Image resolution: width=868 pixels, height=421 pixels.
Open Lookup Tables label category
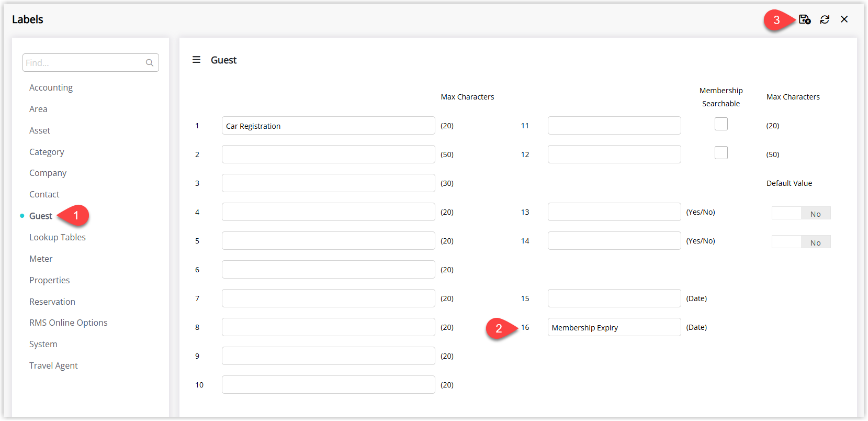click(58, 237)
